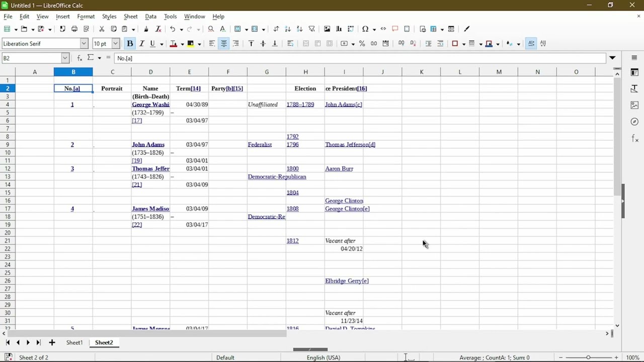644x362 pixels.
Task: Insert Special Character omega icon
Action: 365,29
